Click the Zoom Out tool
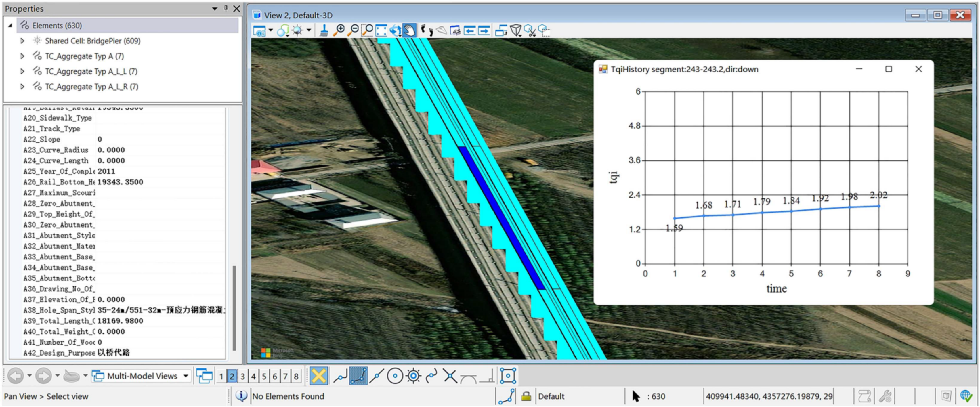The width and height of the screenshot is (980, 407). (x=353, y=30)
